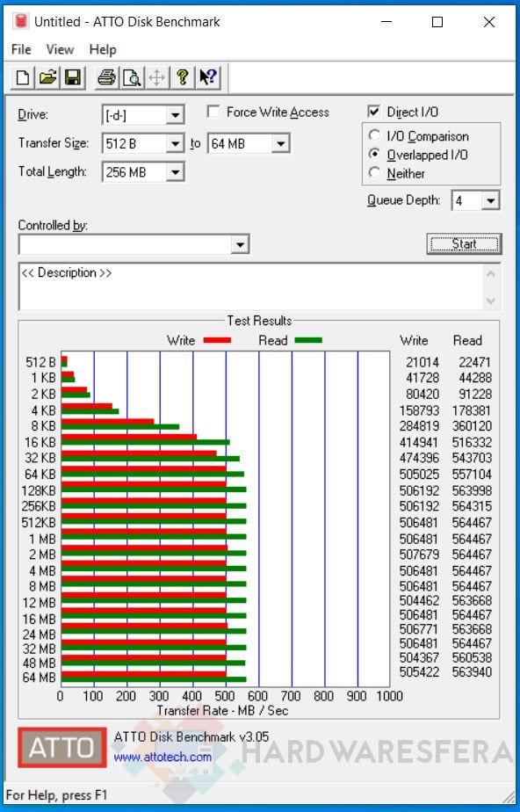Print results using the printer icon
520x812 pixels.
click(x=107, y=77)
